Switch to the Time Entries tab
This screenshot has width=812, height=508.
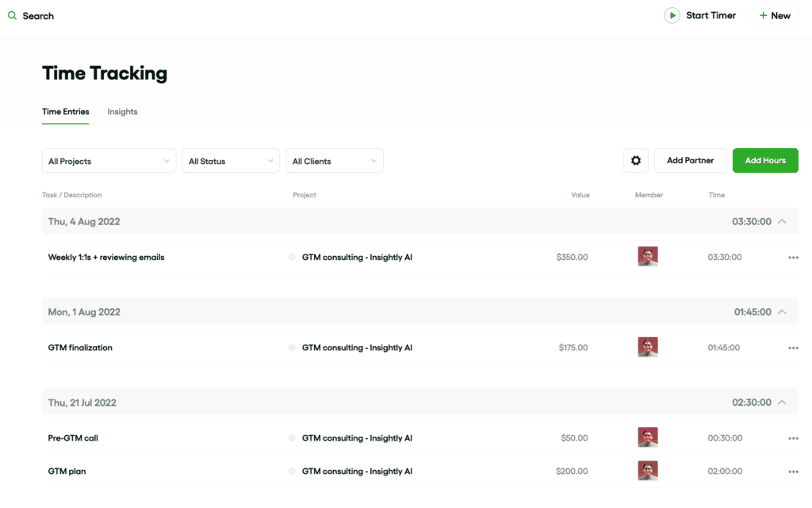(65, 112)
